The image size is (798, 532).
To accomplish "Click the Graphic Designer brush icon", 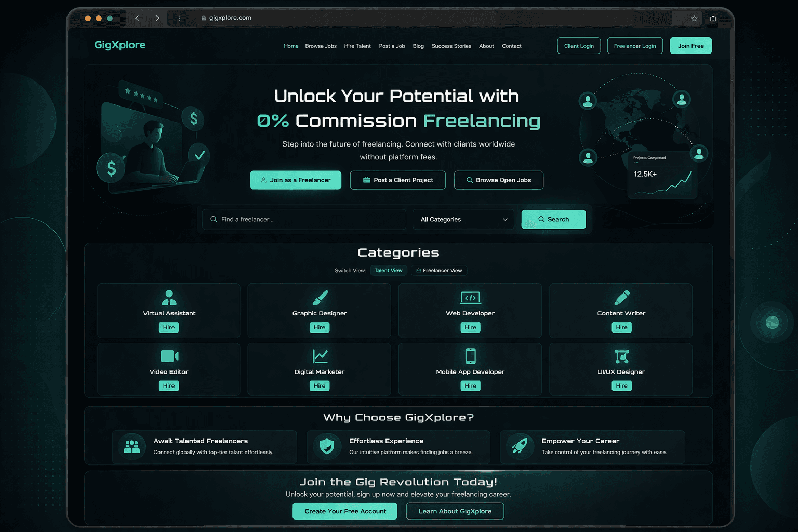I will tap(320, 297).
